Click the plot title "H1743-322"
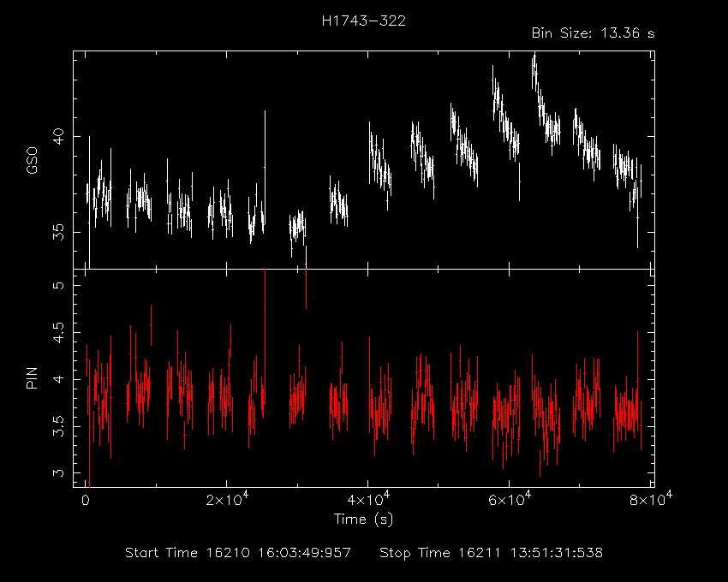The width and height of the screenshot is (728, 582). 363,21
